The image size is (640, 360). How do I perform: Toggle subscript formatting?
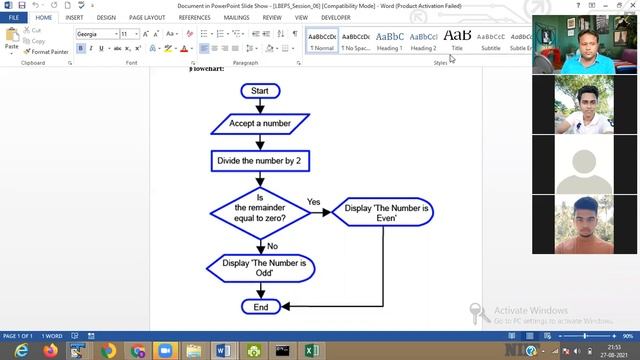(x=127, y=49)
